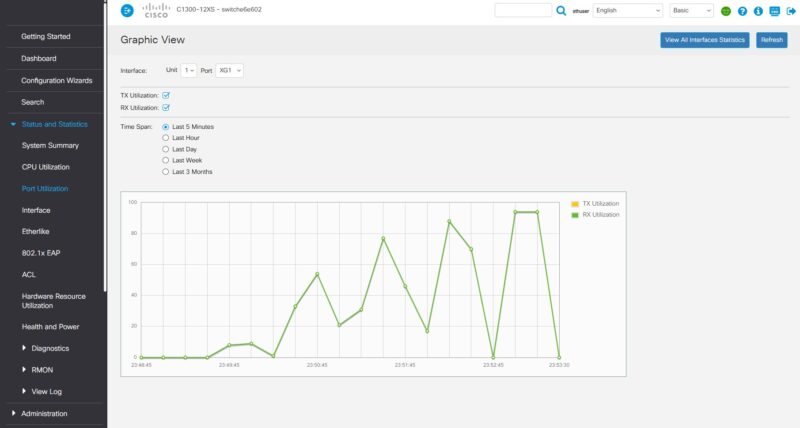Select Last Day time span
This screenshot has height=428, width=800.
click(x=165, y=149)
